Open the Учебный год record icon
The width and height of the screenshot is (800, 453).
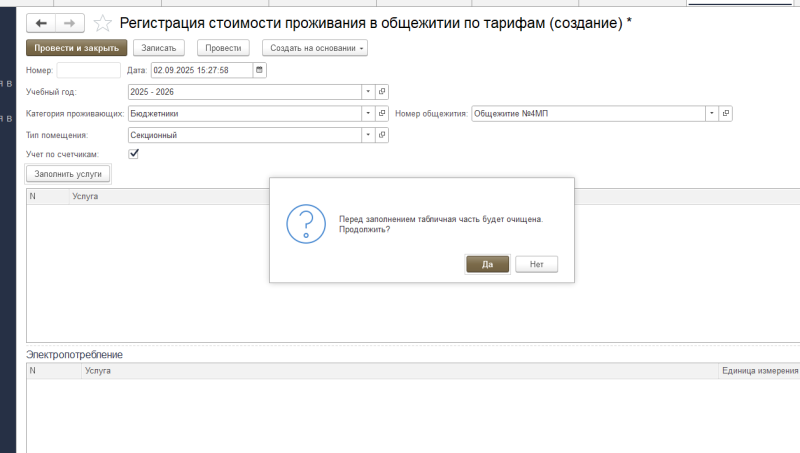[382, 92]
